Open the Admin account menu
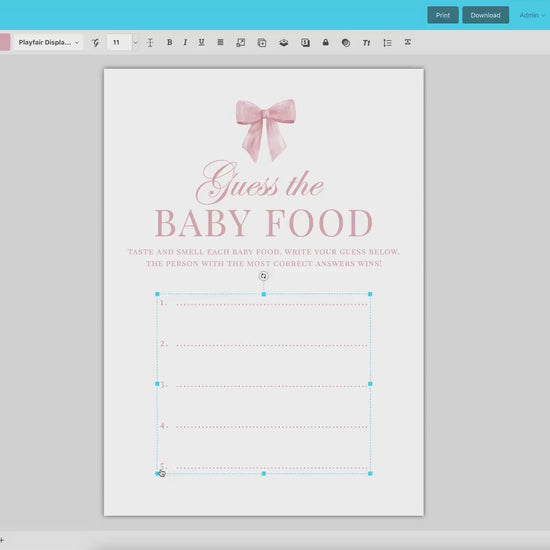Screen dimensions: 550x550 [x=532, y=15]
